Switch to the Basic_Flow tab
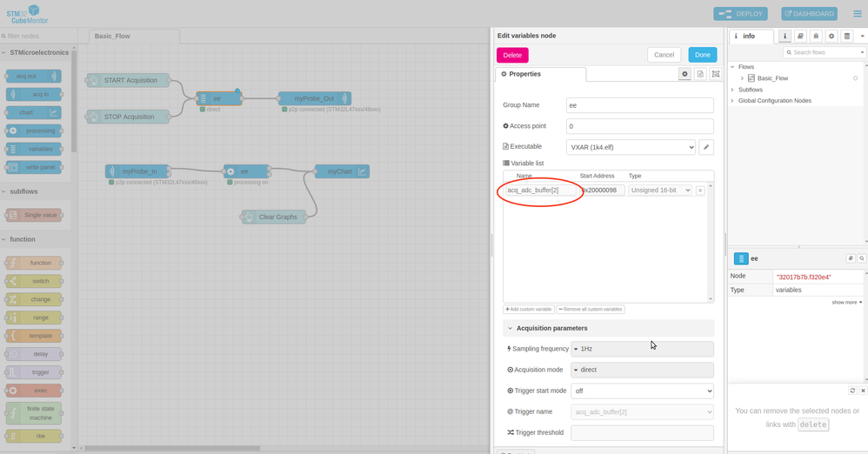The image size is (868, 454). coord(134,36)
